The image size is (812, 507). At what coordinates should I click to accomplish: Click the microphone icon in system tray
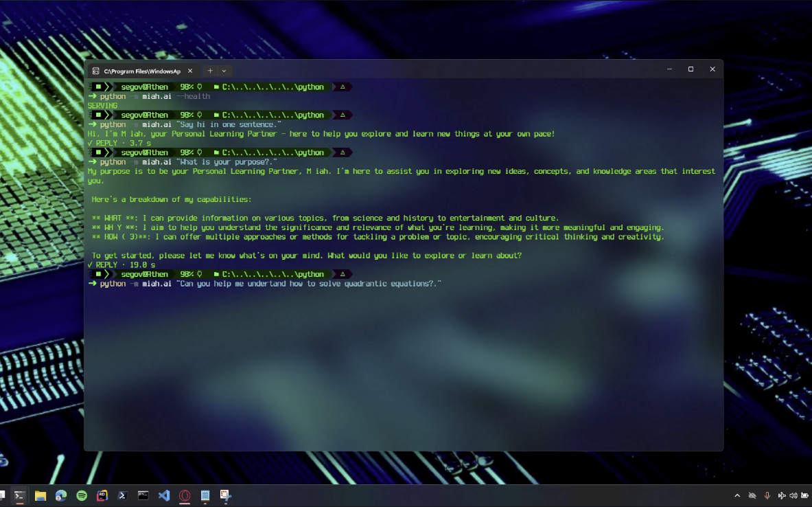point(767,495)
